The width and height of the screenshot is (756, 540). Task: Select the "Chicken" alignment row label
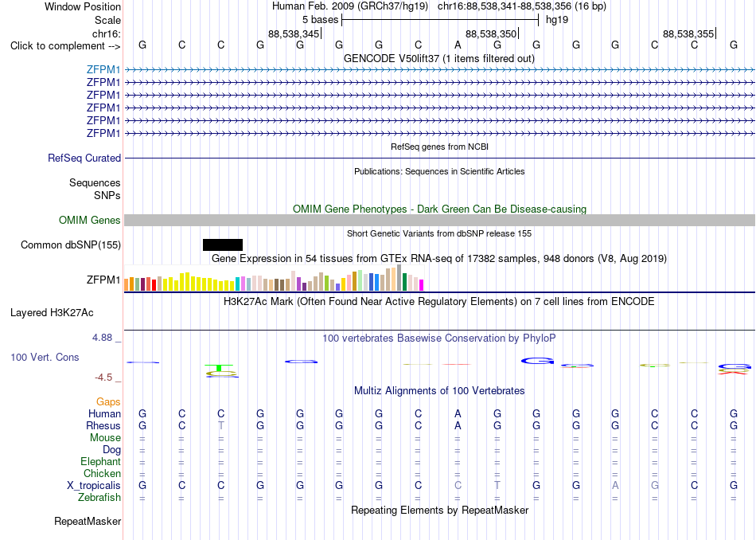coord(102,473)
